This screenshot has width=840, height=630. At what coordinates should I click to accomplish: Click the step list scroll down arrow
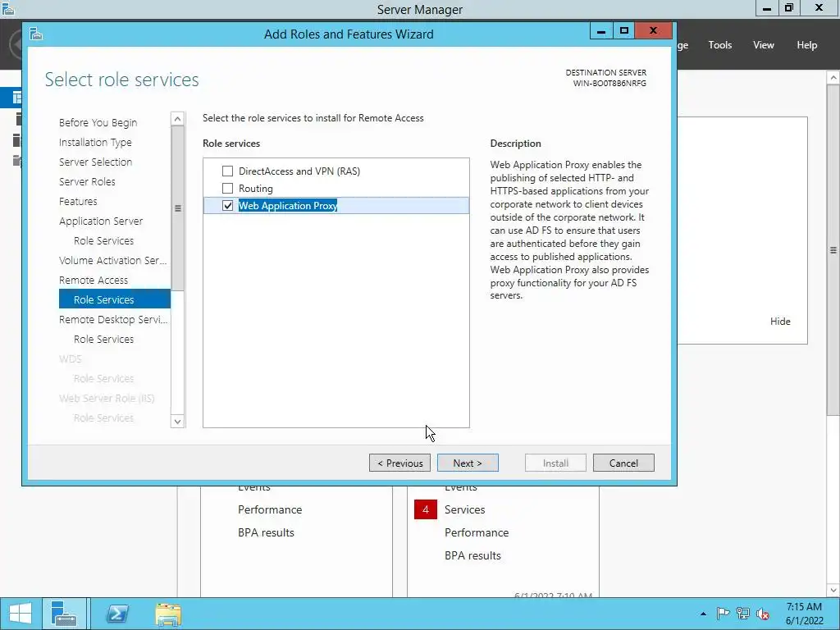[x=178, y=421]
